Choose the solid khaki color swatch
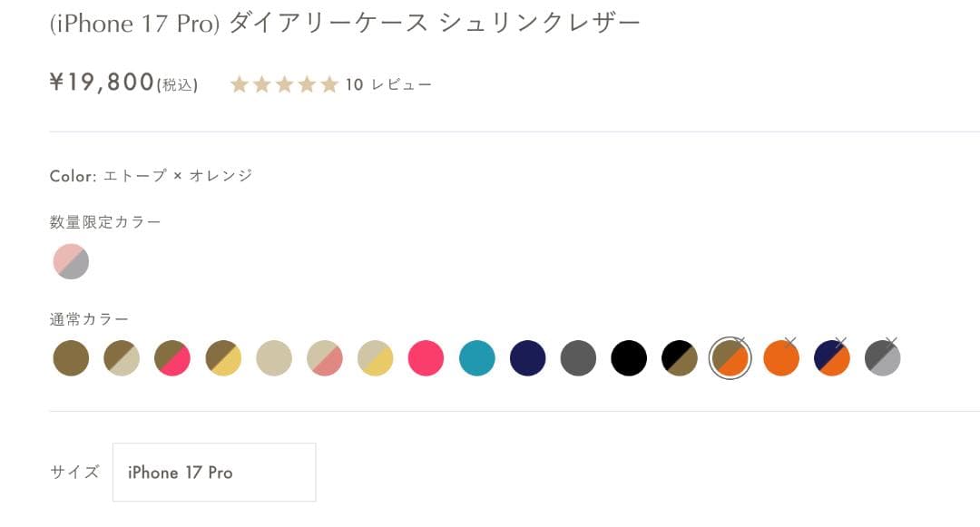This screenshot has height=527, width=980. (x=71, y=358)
